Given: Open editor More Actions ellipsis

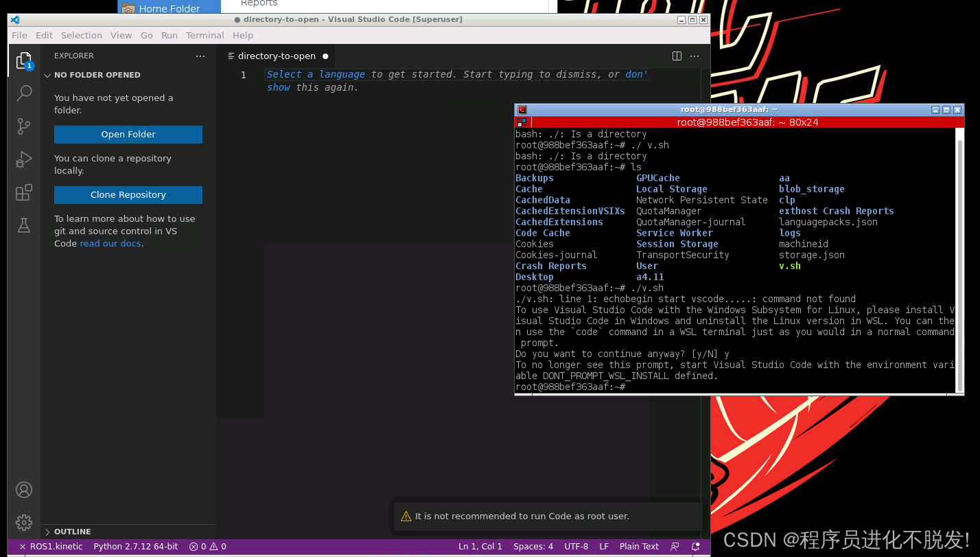Looking at the screenshot, I should [x=695, y=56].
